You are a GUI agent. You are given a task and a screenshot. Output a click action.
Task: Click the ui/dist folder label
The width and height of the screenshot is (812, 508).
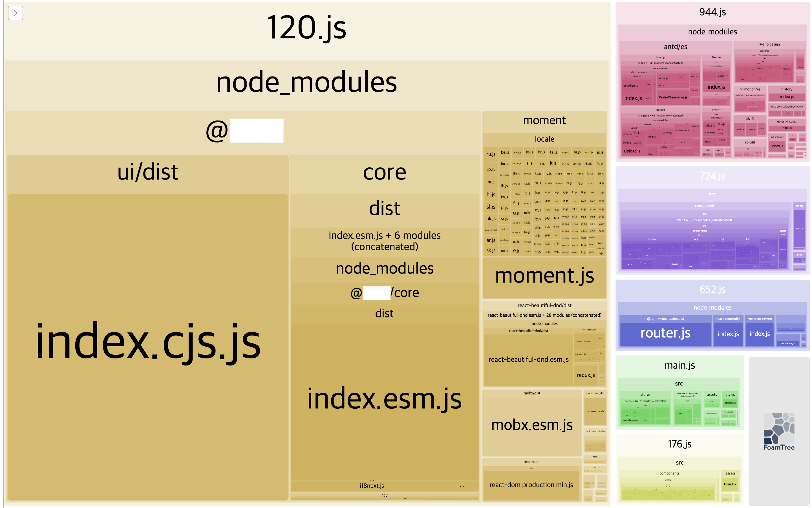pyautogui.click(x=148, y=173)
